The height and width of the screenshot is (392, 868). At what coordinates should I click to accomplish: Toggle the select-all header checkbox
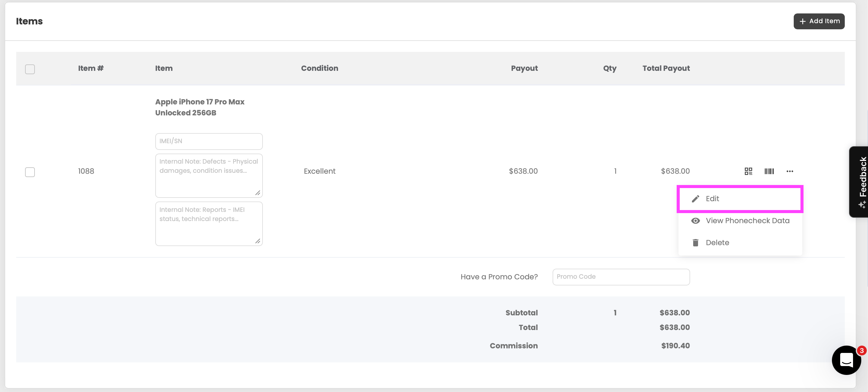coord(30,69)
